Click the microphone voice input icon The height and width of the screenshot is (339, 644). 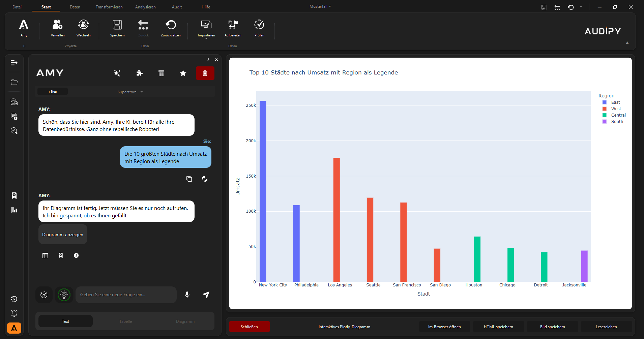pos(187,295)
